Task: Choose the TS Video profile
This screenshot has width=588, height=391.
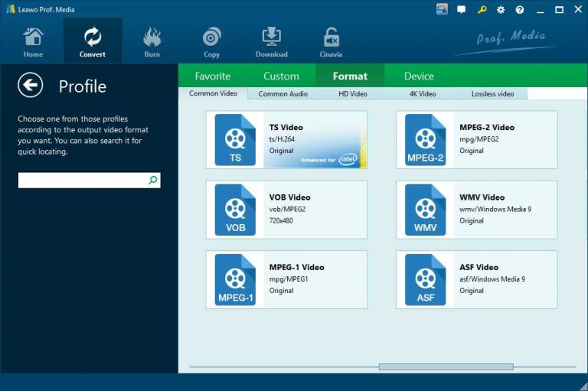Action: click(x=286, y=139)
